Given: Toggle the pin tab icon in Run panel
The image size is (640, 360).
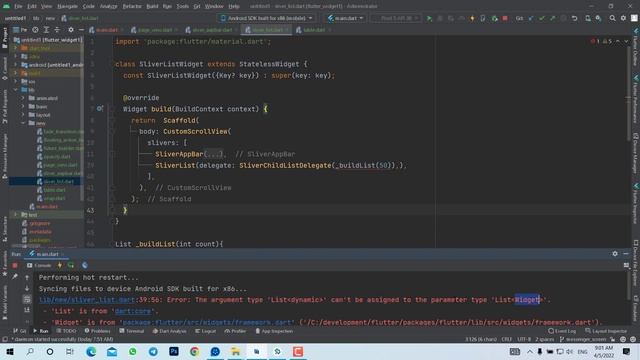Looking at the screenshot, I should click(x=15, y=277).
